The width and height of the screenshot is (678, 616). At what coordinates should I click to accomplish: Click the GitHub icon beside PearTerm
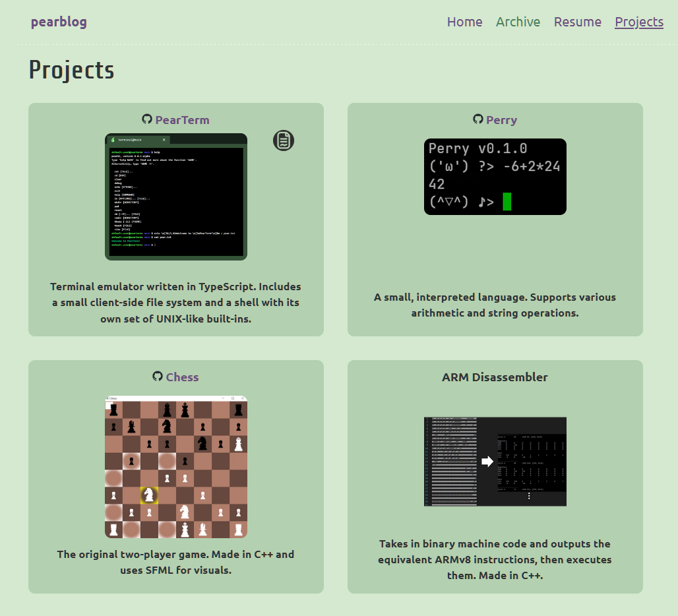click(147, 119)
